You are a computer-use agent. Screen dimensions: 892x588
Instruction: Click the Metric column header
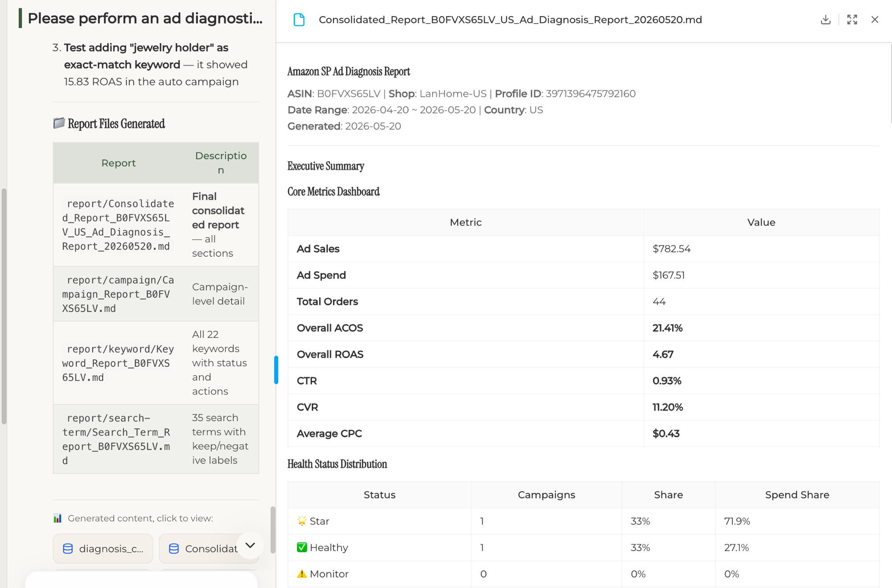coord(466,222)
